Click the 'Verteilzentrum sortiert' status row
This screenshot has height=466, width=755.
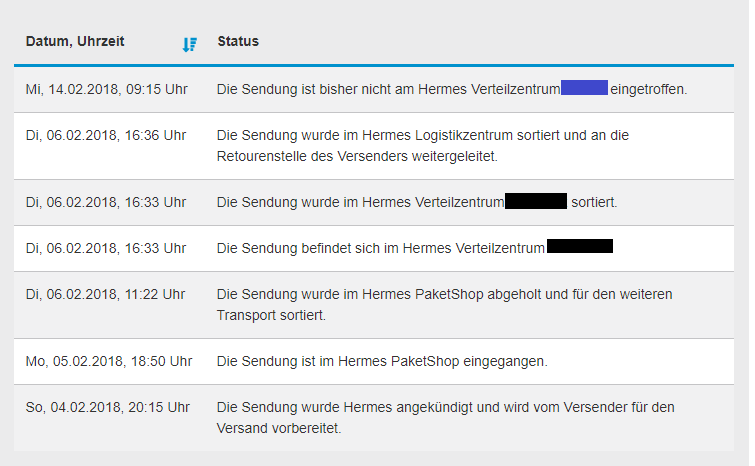tap(374, 202)
